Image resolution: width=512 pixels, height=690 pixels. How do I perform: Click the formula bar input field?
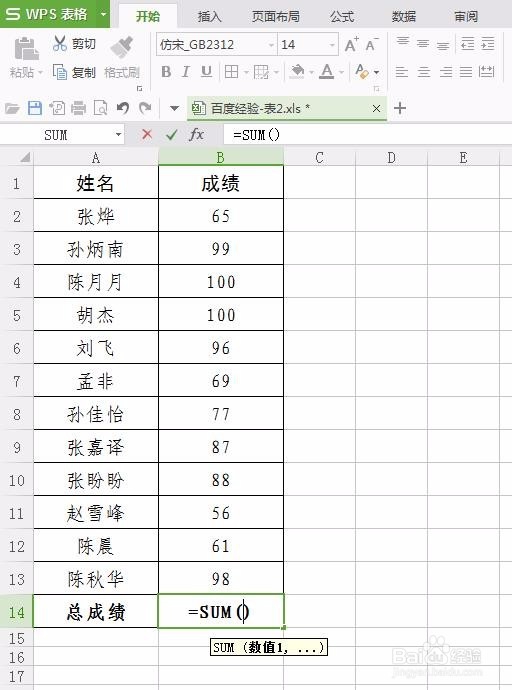[367, 134]
